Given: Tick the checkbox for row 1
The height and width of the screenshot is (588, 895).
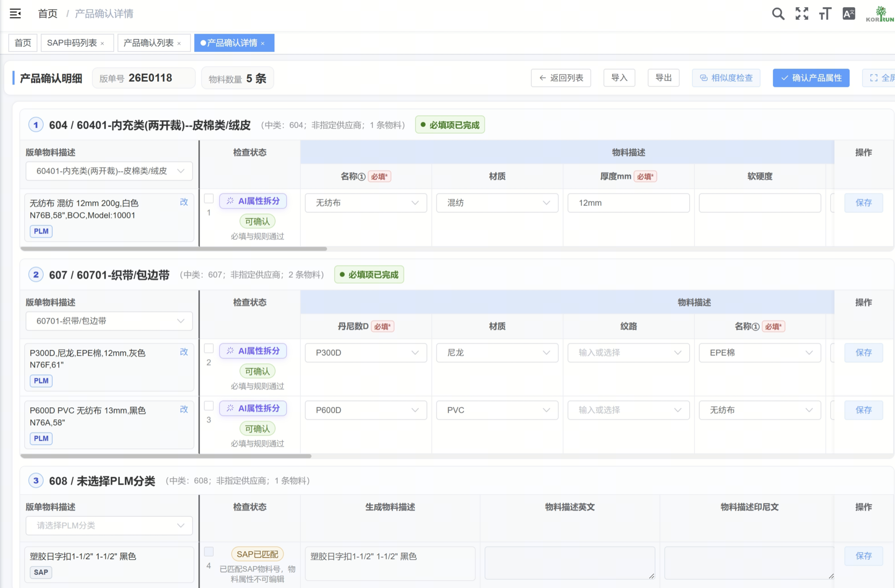Looking at the screenshot, I should (x=209, y=198).
